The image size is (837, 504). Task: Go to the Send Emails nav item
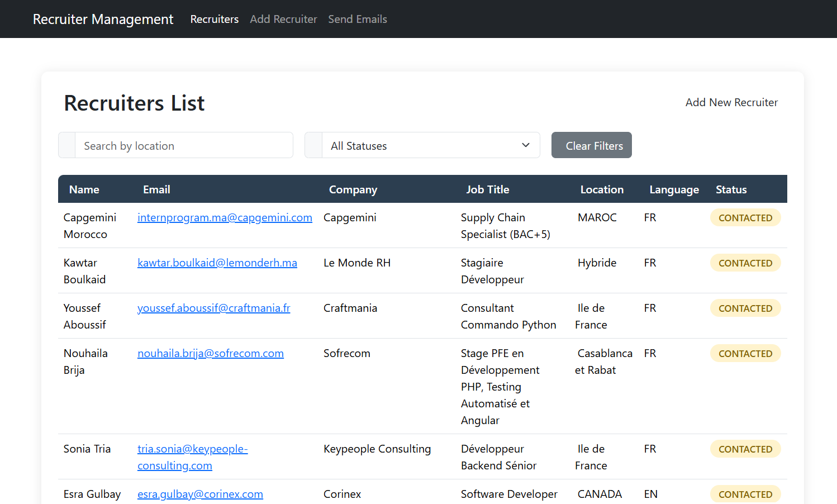click(358, 19)
